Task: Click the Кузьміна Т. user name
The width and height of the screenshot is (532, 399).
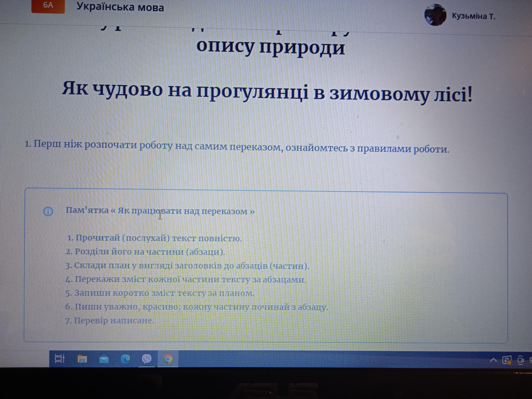Action: click(473, 16)
